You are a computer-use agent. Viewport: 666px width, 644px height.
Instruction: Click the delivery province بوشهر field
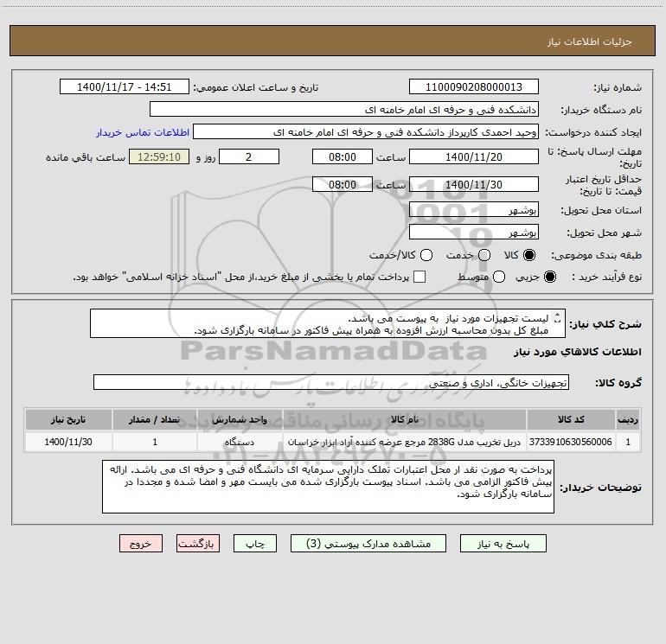click(x=474, y=210)
